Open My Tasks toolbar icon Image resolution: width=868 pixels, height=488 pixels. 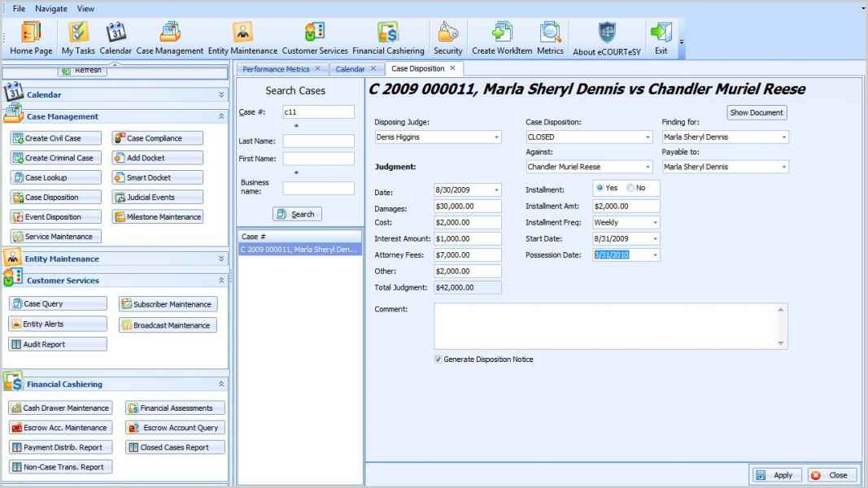77,32
